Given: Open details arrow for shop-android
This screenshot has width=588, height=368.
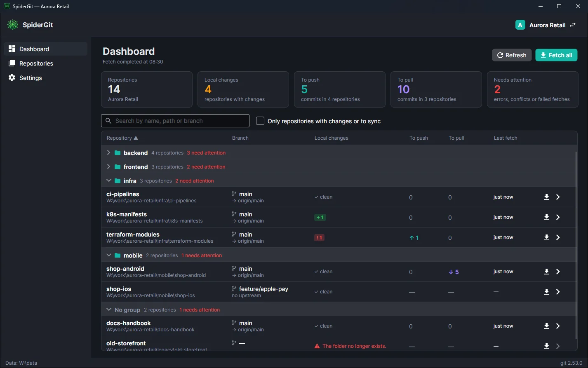Looking at the screenshot, I should (558, 272).
